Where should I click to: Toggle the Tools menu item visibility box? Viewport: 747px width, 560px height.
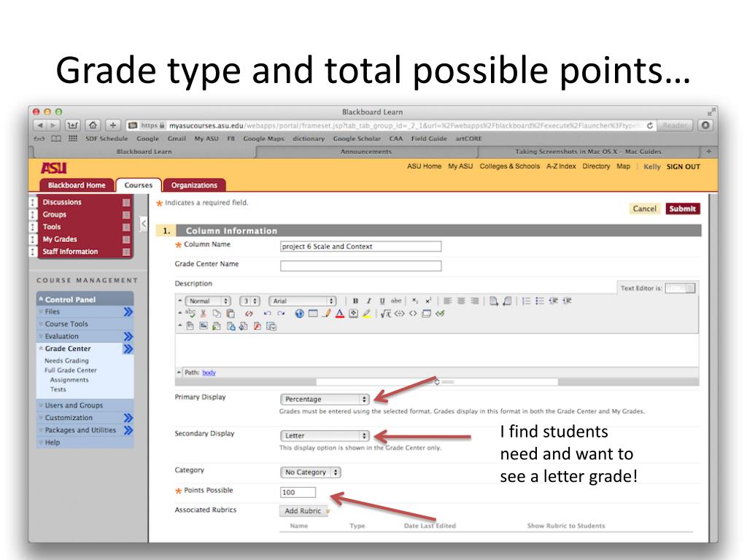coord(126,227)
